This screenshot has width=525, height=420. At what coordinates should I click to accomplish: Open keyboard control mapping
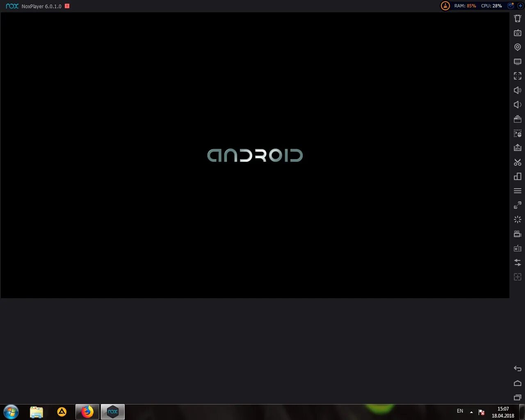click(x=518, y=33)
